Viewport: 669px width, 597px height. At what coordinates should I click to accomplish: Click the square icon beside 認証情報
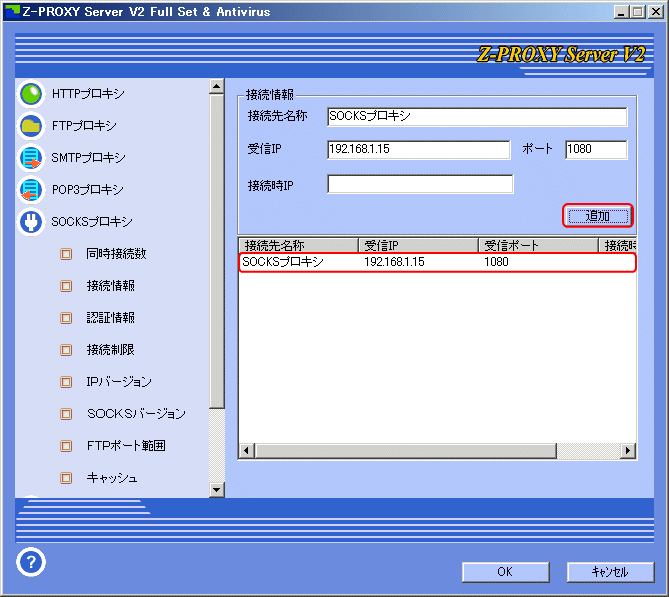coord(66,318)
